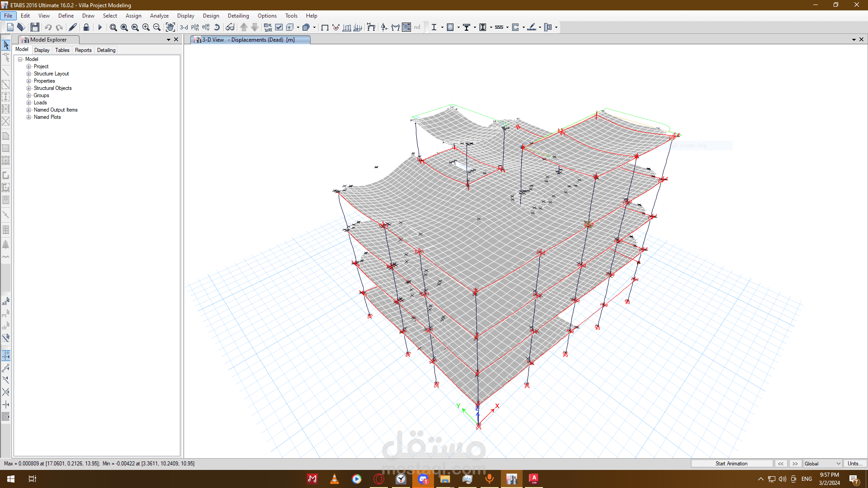Open the Display menu
This screenshot has width=868, height=488.
point(186,16)
